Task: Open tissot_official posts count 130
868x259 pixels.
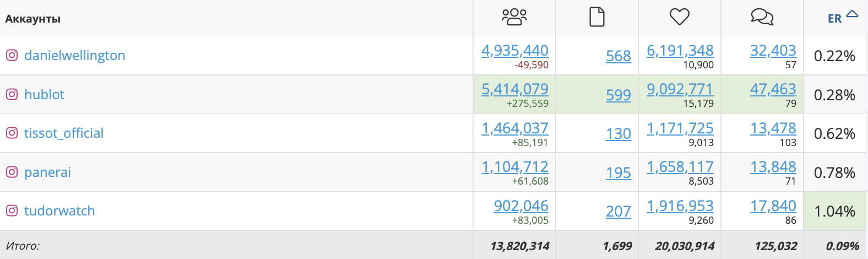Action: point(618,133)
